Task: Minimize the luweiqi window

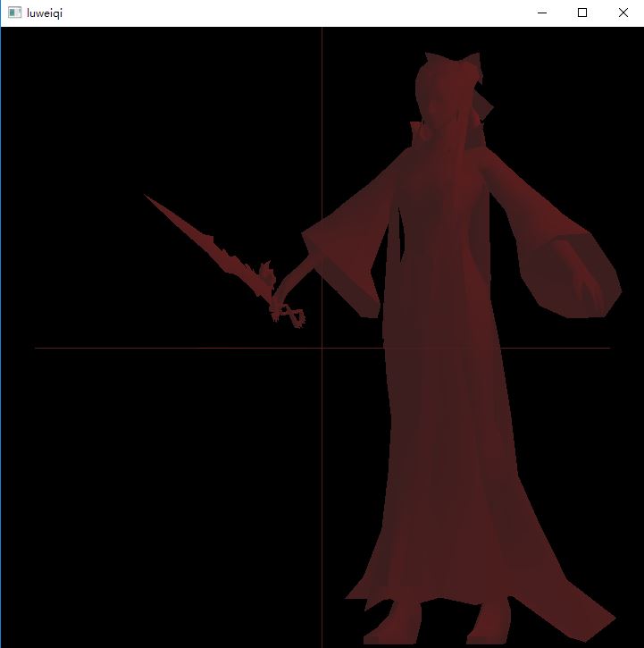Action: pyautogui.click(x=542, y=13)
